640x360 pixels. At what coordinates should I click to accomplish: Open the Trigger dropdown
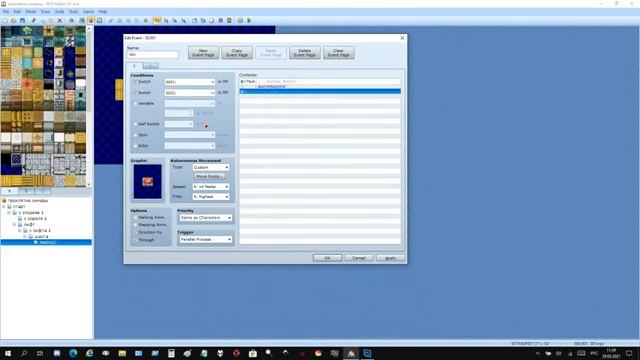[206, 239]
